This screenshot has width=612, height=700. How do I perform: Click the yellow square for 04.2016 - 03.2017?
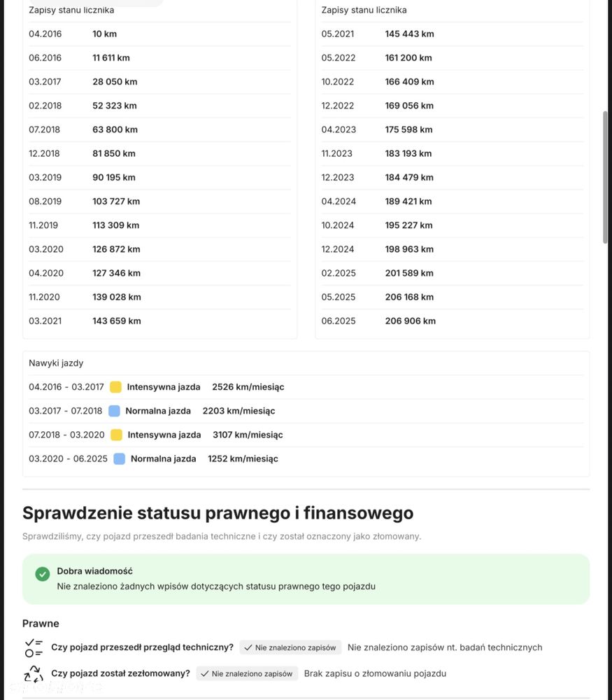(116, 387)
